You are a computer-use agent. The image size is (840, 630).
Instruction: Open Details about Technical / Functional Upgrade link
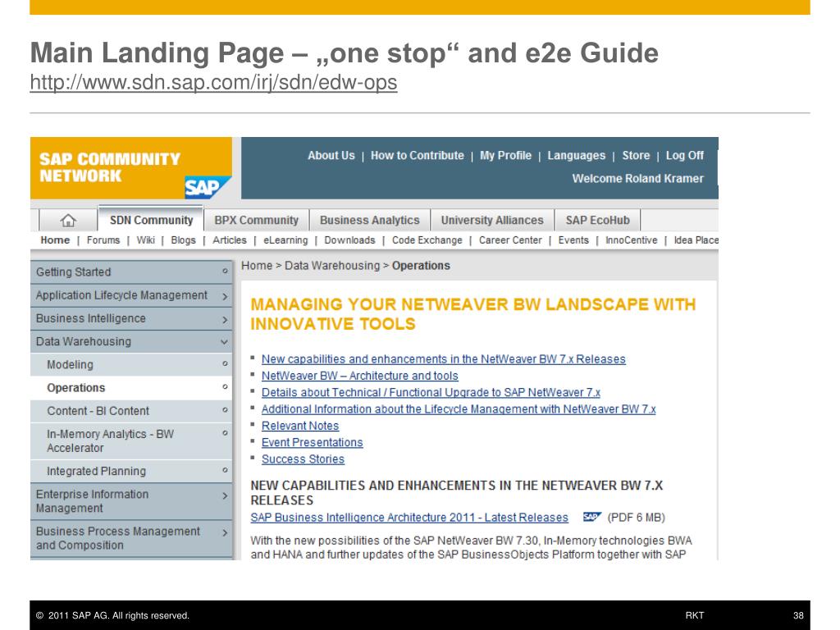(x=431, y=392)
